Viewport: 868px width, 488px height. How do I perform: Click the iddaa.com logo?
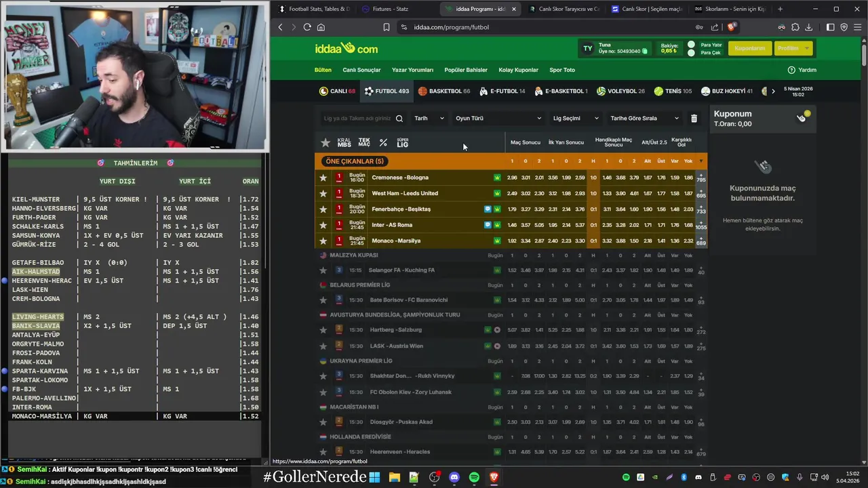pos(347,48)
